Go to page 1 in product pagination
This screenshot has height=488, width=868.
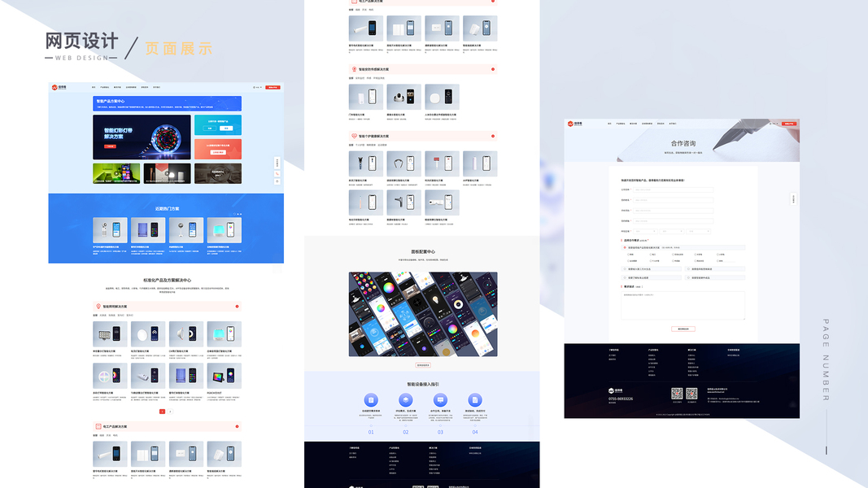[x=162, y=412]
